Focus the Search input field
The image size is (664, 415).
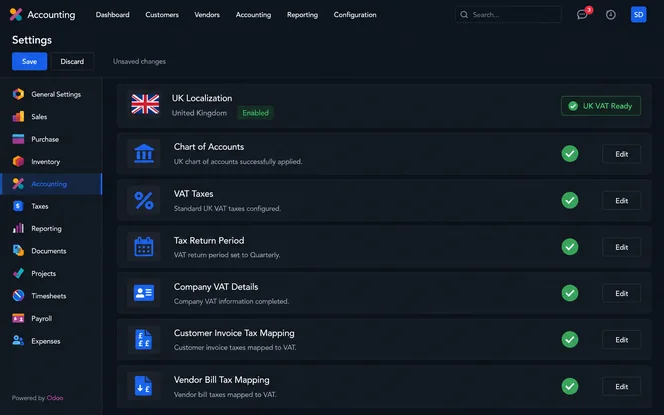[508, 15]
